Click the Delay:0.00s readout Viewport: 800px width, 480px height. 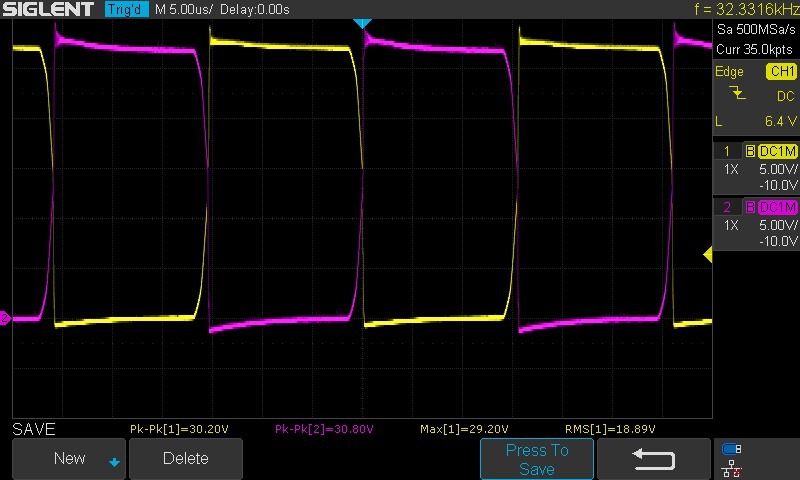click(x=255, y=9)
